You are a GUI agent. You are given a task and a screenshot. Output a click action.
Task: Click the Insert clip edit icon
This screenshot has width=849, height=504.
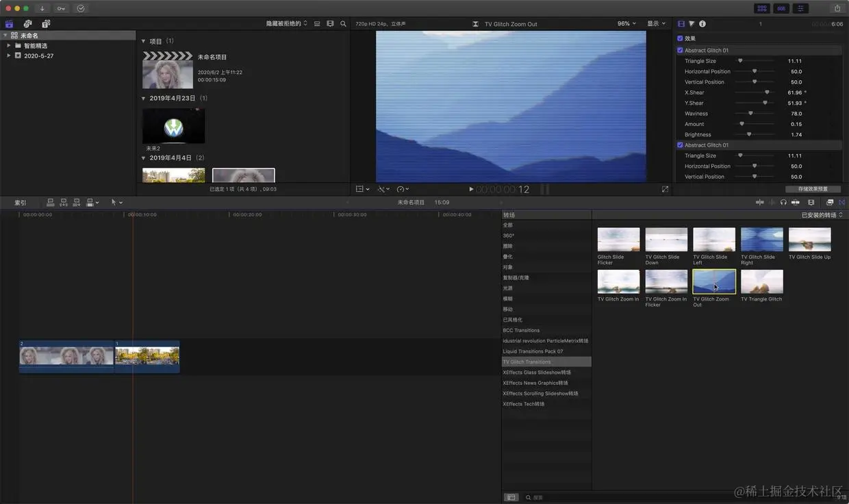[x=64, y=203]
